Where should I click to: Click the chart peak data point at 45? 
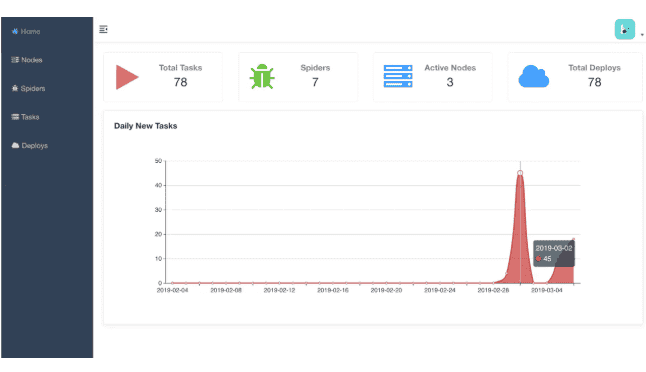pyautogui.click(x=520, y=173)
